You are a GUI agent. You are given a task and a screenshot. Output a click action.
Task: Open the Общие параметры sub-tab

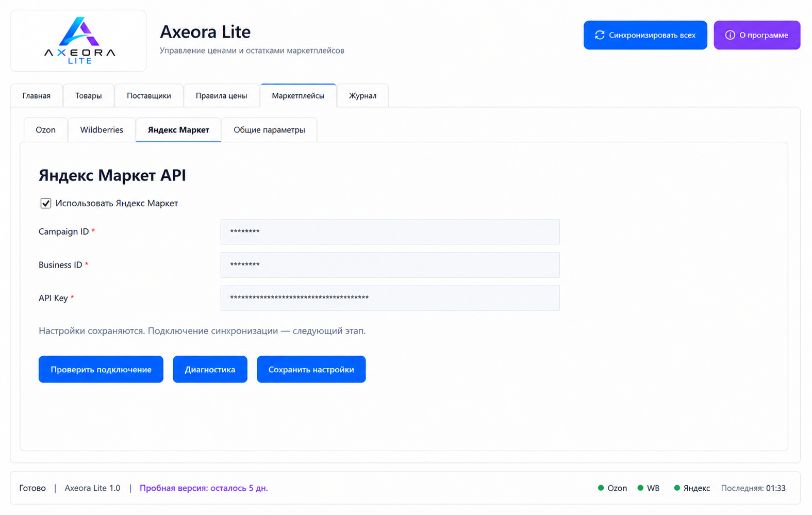click(269, 130)
